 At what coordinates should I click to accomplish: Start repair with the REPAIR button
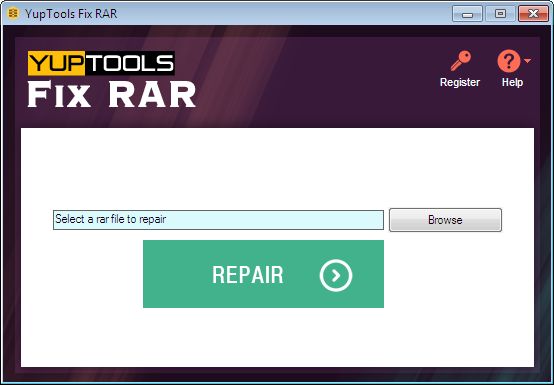(263, 274)
